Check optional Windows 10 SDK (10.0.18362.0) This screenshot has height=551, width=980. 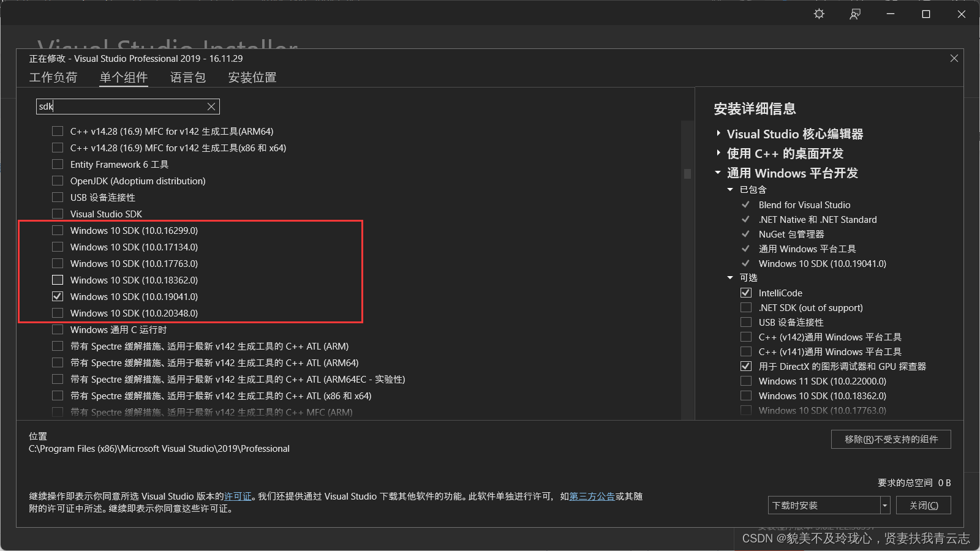tap(746, 395)
